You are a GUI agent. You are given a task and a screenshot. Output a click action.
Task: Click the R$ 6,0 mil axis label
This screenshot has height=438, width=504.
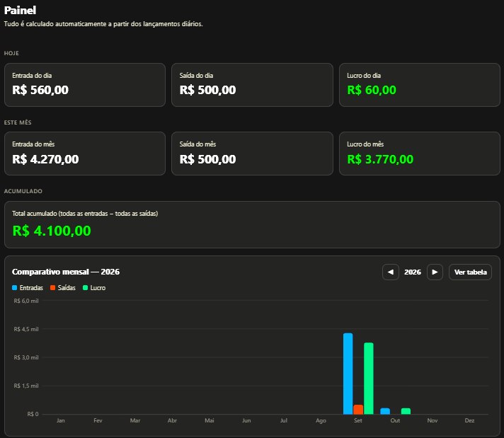pos(26,301)
